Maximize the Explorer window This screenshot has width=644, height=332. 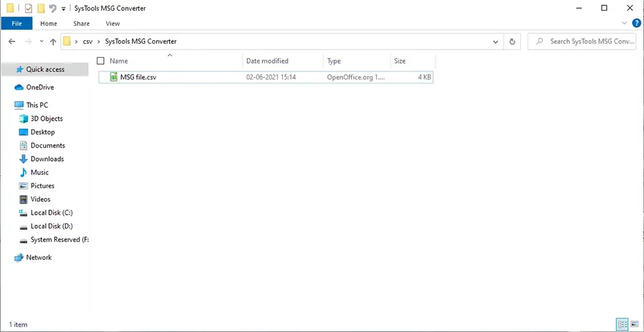point(604,8)
